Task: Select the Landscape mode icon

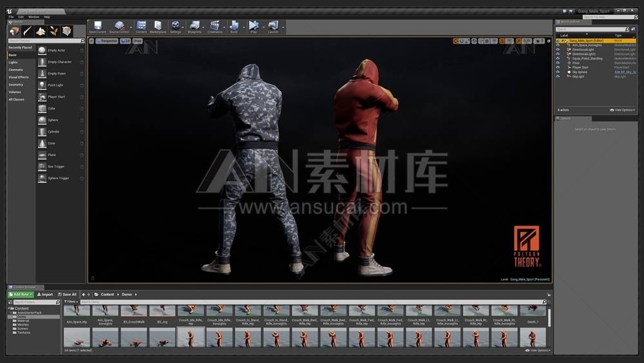Action: coord(41,31)
